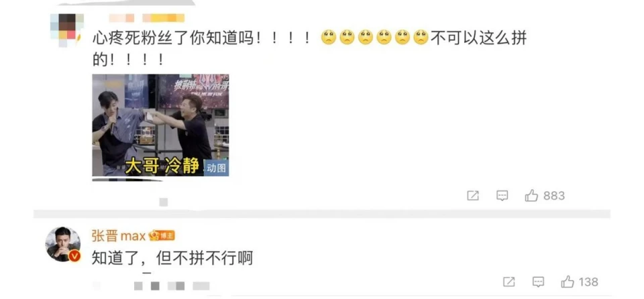The width and height of the screenshot is (644, 299).
Task: Like 张晋max's reply with 138 thumbs-up
Action: click(568, 282)
